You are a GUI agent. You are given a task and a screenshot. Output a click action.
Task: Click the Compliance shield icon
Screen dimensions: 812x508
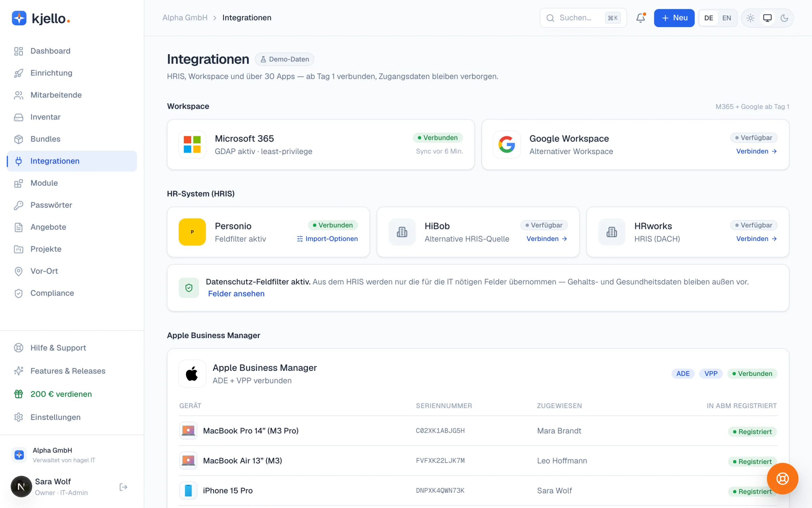click(19, 293)
